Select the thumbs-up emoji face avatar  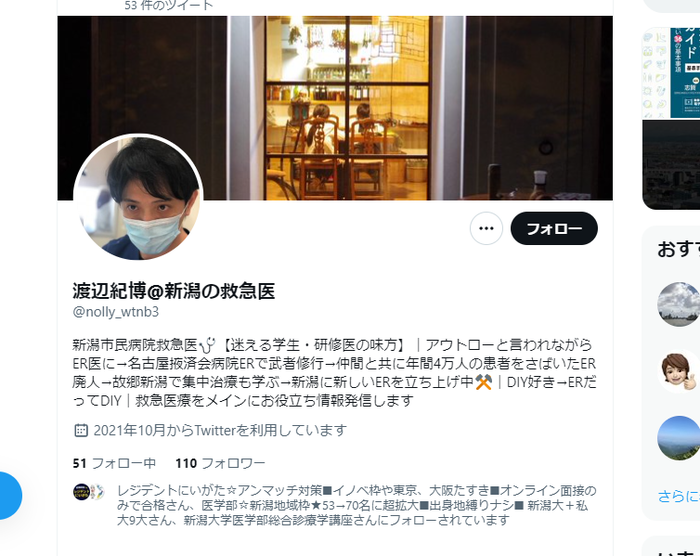tap(679, 371)
